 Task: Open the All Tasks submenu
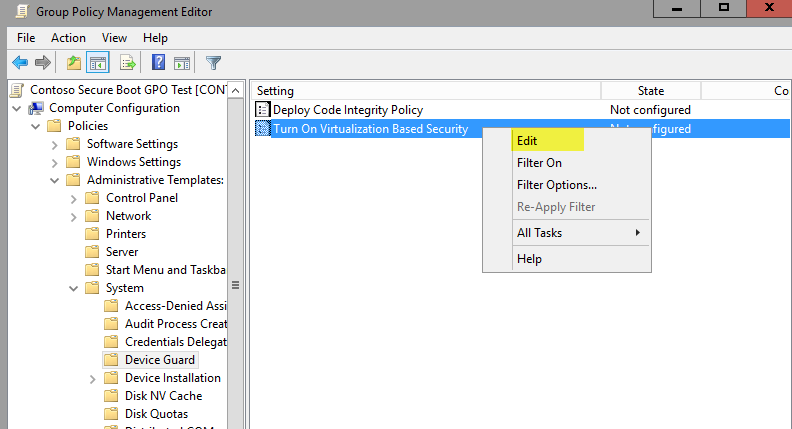[567, 233]
